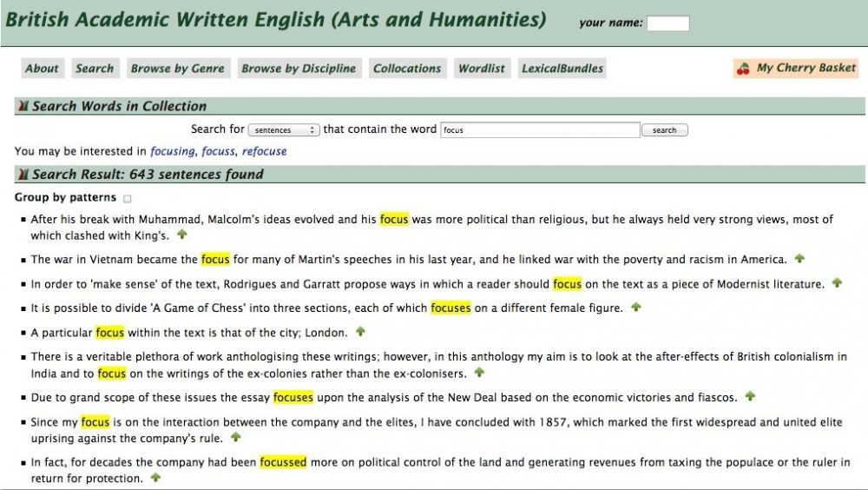Screen dimensions: 868x490
Task: Click 'Search Result: 643 sentences found' heading
Action: 148,175
